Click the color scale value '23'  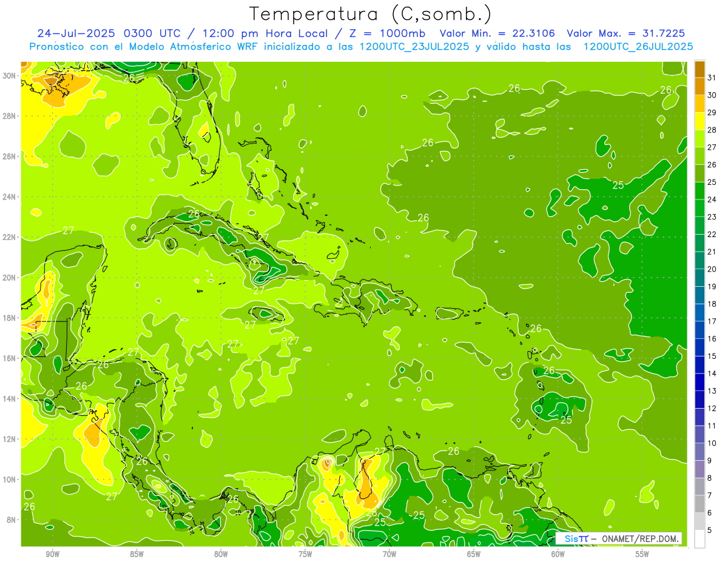pyautogui.click(x=712, y=217)
